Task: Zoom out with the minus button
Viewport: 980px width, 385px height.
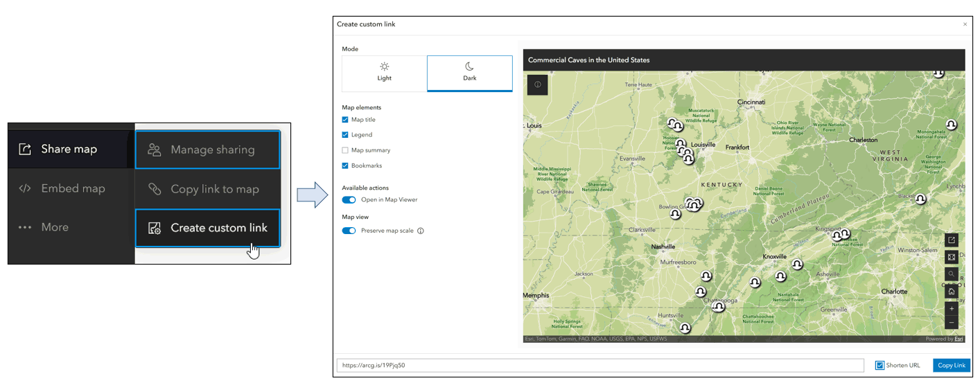Action: coord(952,323)
